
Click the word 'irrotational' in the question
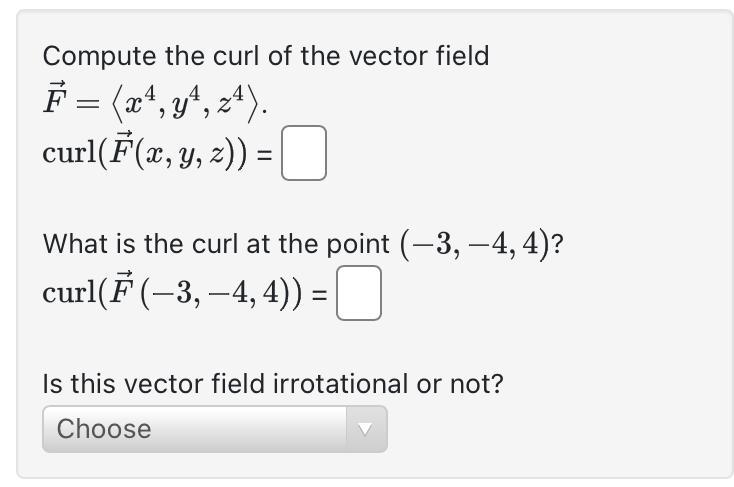[x=340, y=384]
